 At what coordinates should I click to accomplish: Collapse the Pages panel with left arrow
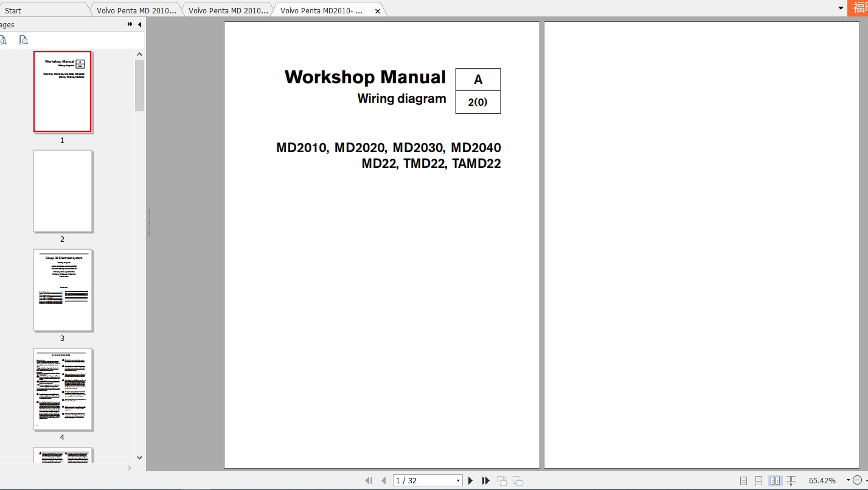[139, 24]
